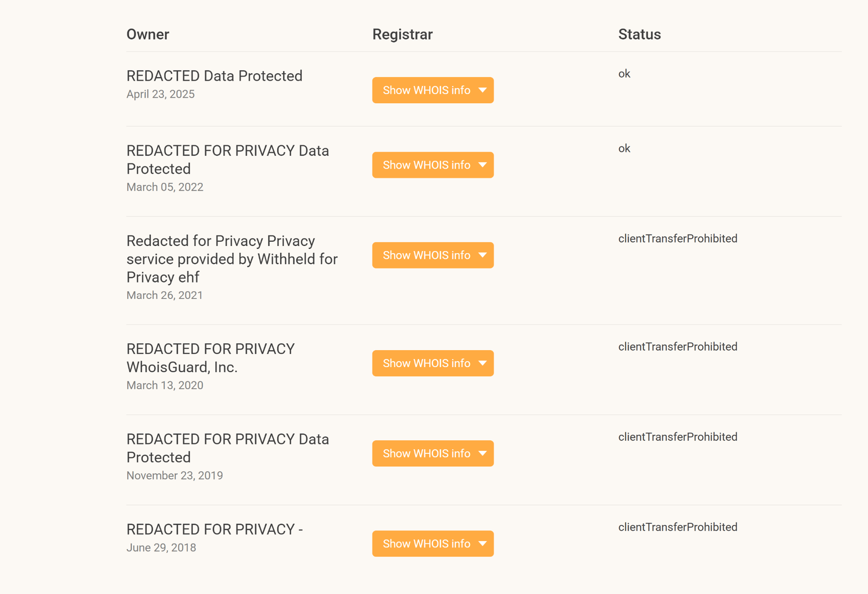
Task: Click the owner name dated March 05, 2022
Action: pyautogui.click(x=227, y=160)
